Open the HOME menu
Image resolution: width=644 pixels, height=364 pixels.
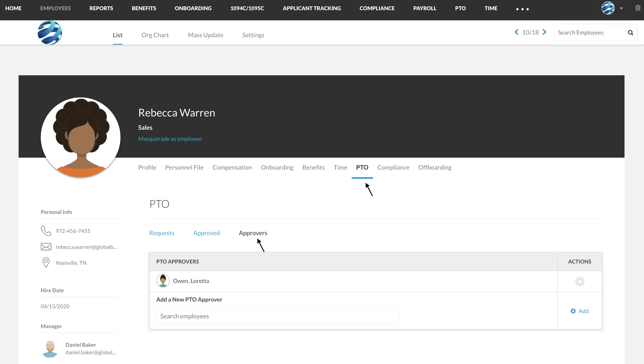14,8
